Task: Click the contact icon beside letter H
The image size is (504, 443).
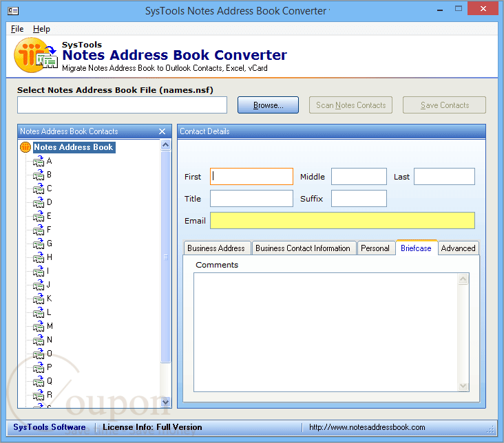Action: pyautogui.click(x=39, y=257)
